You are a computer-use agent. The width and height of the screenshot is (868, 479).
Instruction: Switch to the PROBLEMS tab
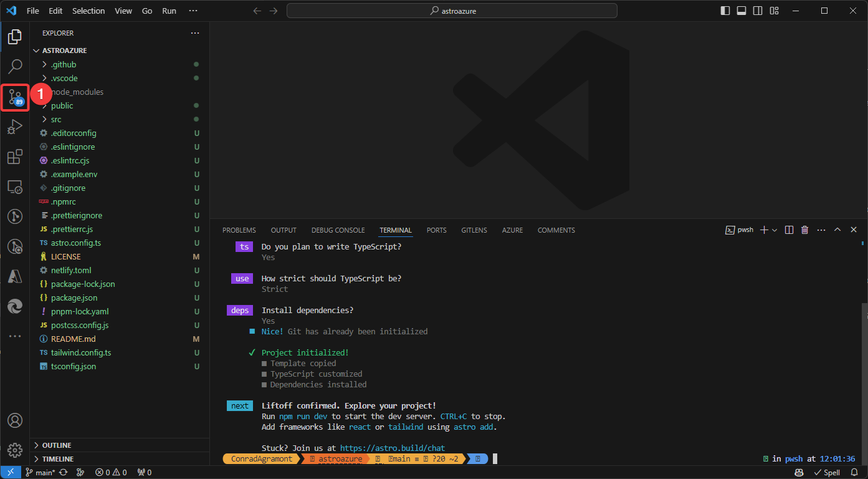239,230
